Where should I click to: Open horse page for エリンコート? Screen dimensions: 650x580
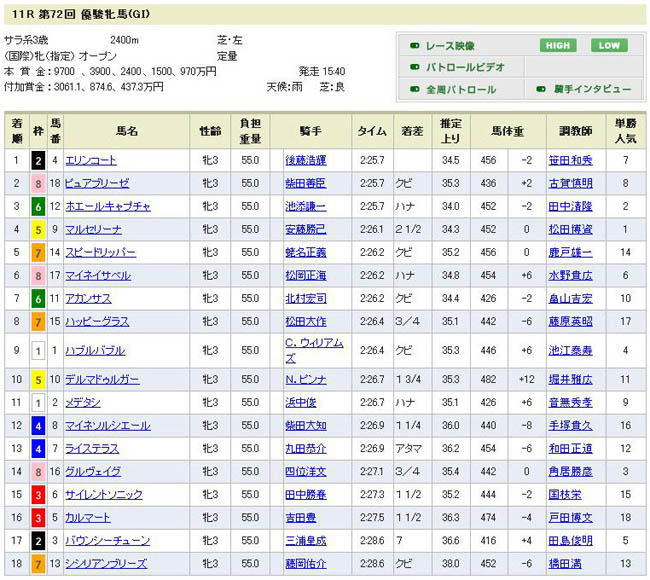point(91,160)
